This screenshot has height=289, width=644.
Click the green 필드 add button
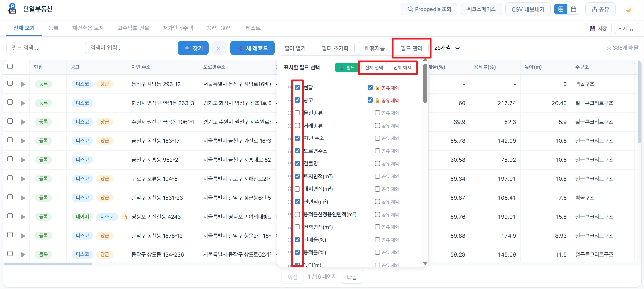pyautogui.click(x=346, y=67)
